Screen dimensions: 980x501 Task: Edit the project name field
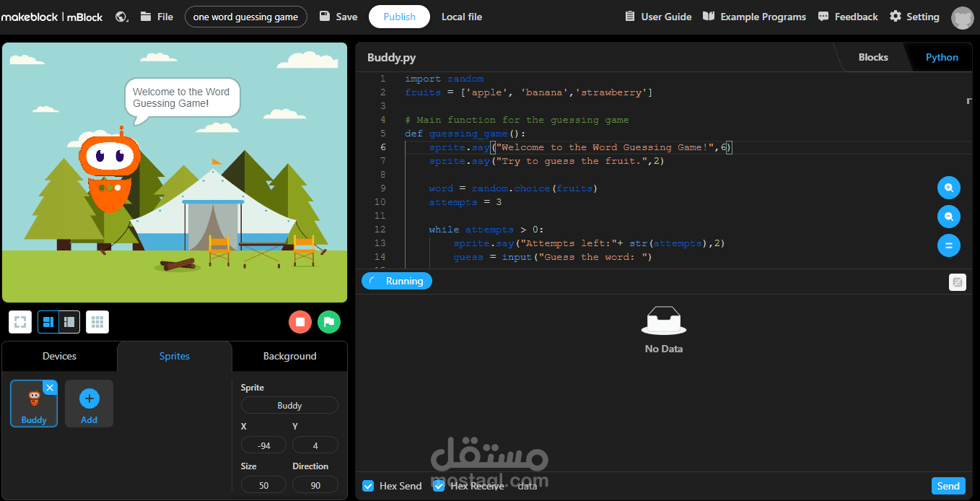coord(246,17)
